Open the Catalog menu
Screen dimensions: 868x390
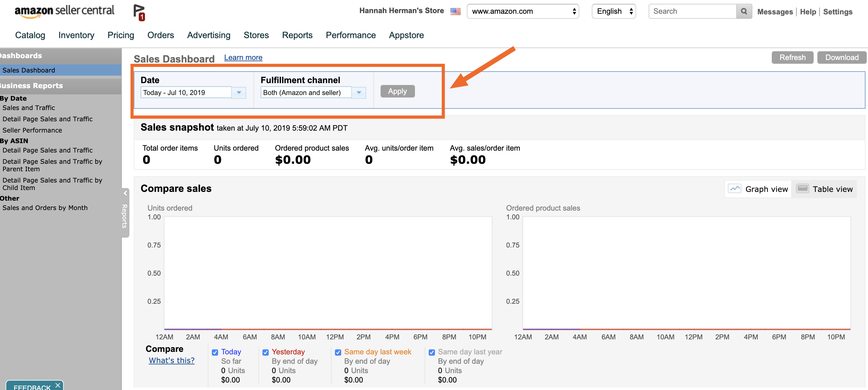(30, 35)
